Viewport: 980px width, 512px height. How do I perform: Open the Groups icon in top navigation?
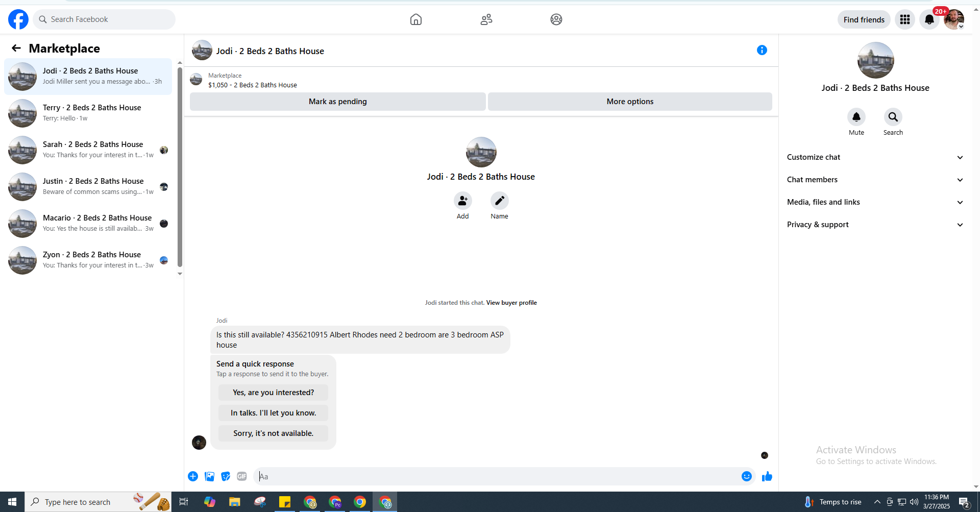point(556,19)
